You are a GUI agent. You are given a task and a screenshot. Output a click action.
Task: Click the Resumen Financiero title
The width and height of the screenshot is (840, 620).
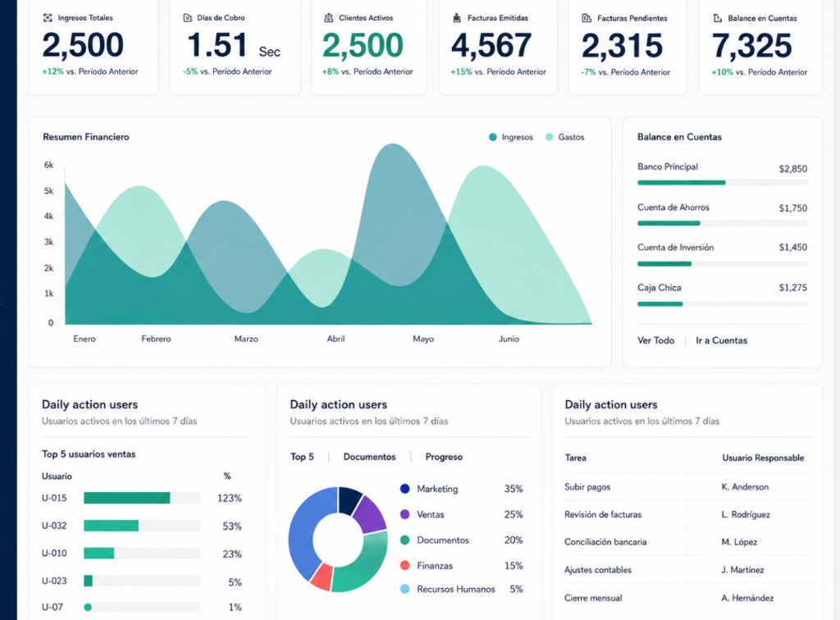(x=85, y=137)
